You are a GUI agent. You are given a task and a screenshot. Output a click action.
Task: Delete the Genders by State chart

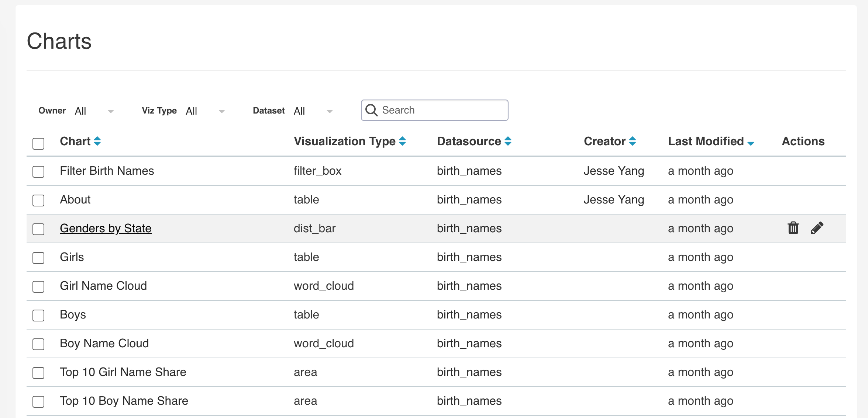coord(793,228)
